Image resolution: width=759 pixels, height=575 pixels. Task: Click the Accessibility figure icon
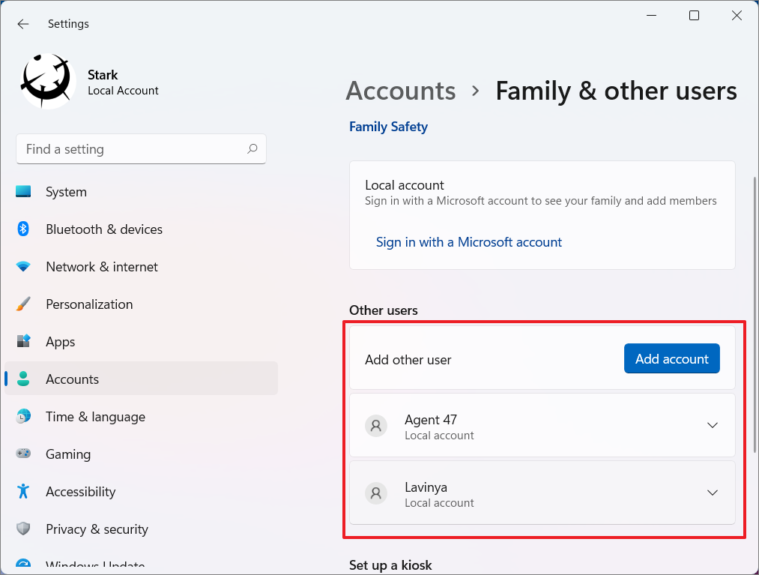23,491
